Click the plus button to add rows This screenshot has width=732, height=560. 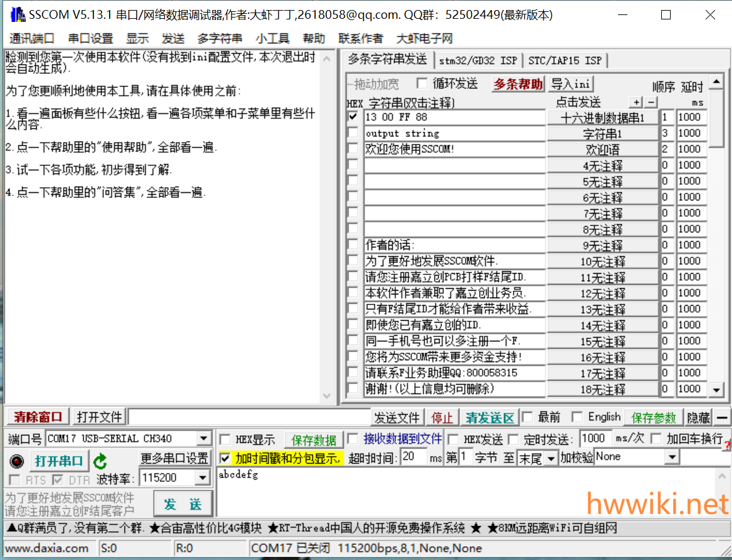(x=636, y=102)
